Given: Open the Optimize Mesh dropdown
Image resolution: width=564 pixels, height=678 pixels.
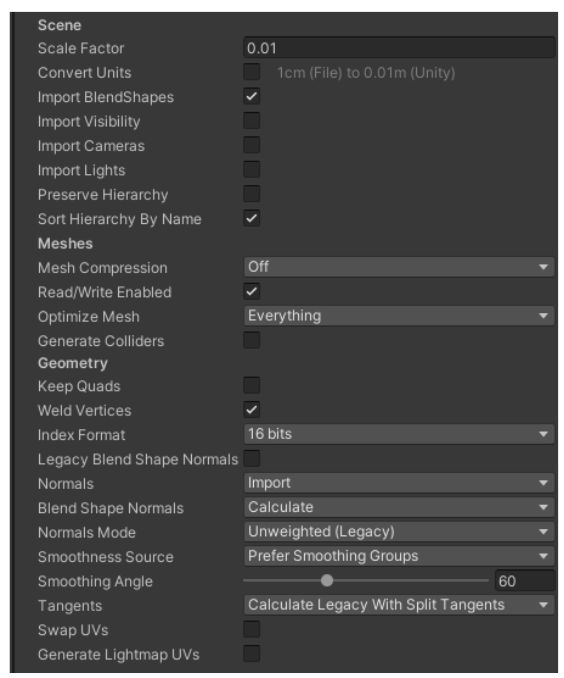Looking at the screenshot, I should [399, 316].
